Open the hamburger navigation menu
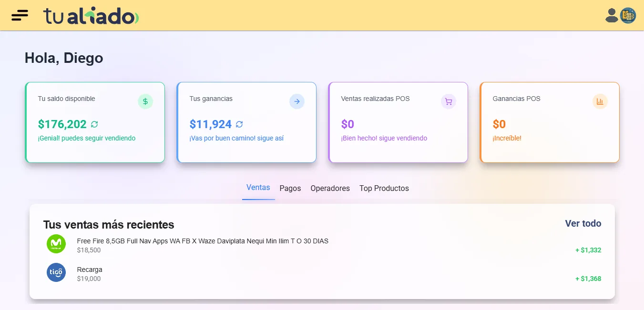Screen dimensions: 644x310 (19, 15)
